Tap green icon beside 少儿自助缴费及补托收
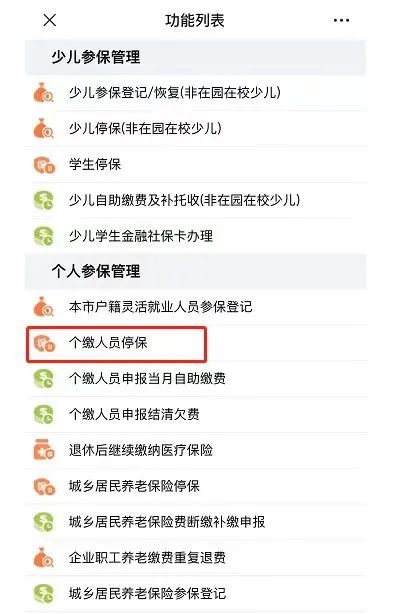The height and width of the screenshot is (614, 402). point(43,200)
